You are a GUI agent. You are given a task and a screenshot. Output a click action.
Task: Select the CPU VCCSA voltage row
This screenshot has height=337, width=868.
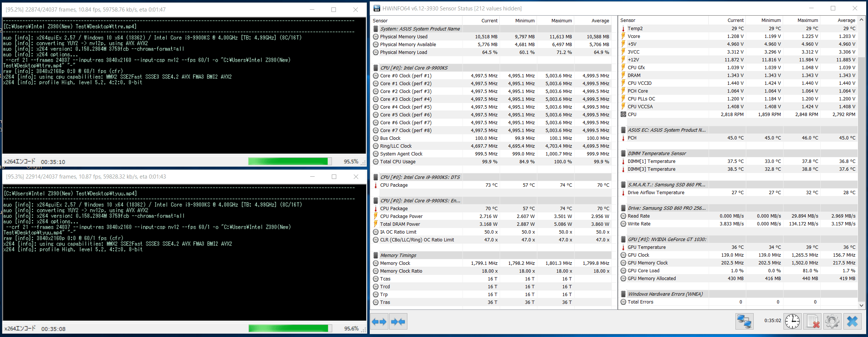point(738,106)
